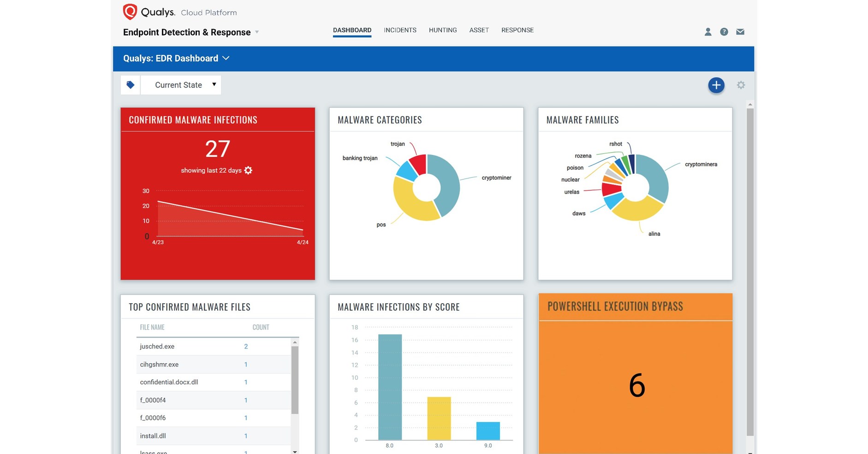Click the dashboard tag icon
868x454 pixels.
[130, 84]
